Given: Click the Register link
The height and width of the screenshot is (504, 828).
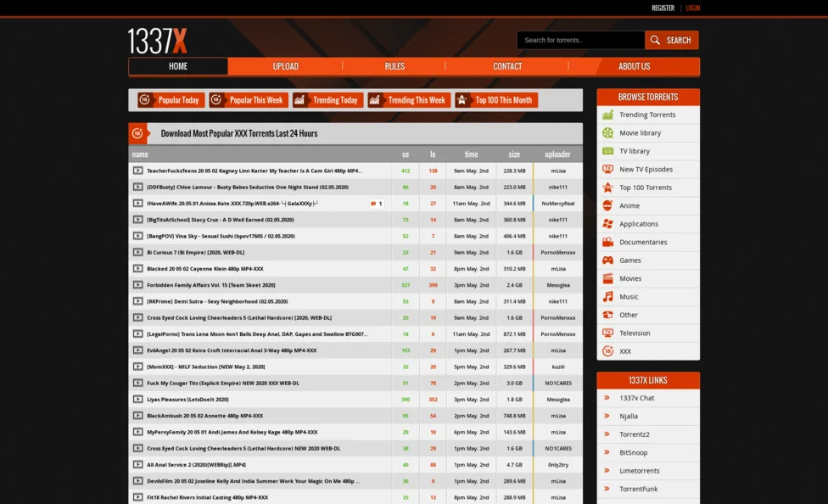Looking at the screenshot, I should click(663, 8).
